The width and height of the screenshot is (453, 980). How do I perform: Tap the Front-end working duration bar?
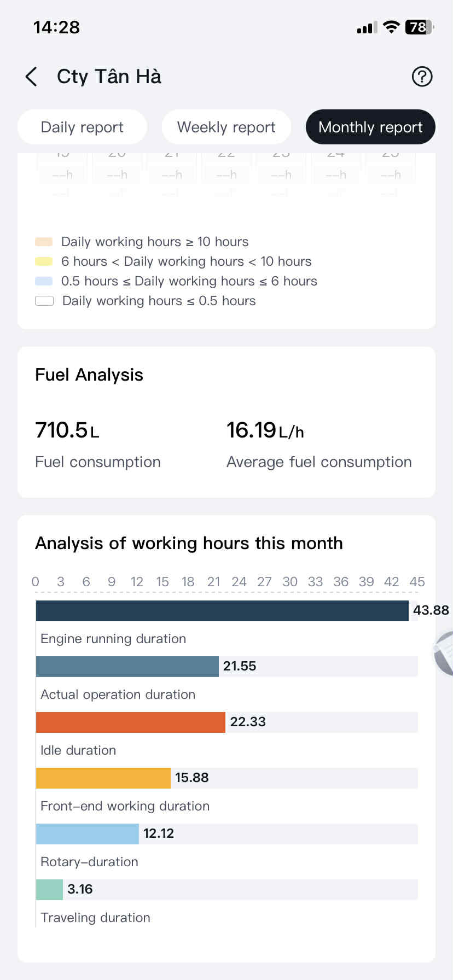(103, 778)
